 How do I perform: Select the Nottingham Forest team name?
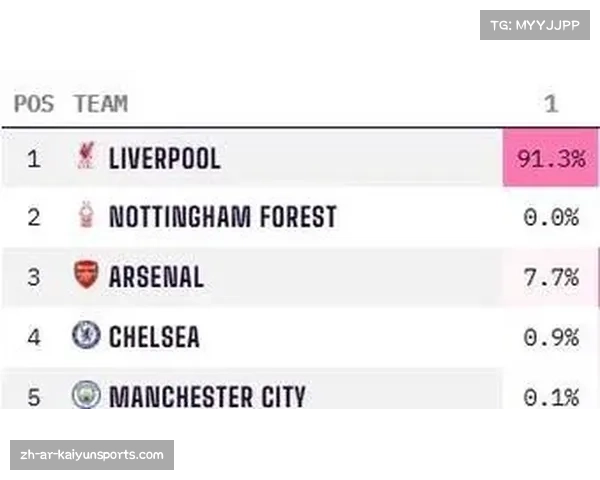223,217
